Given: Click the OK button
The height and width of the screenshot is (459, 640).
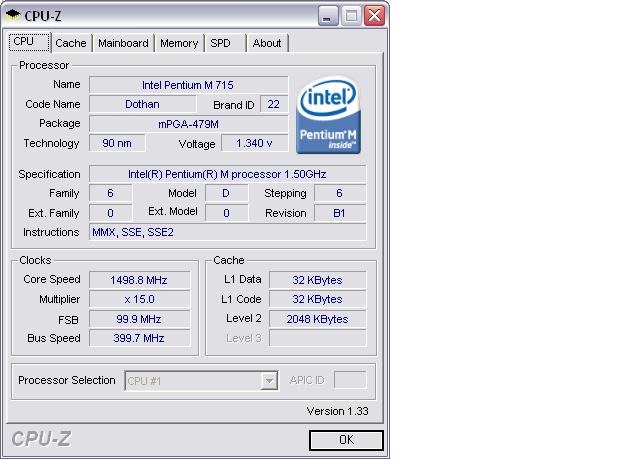Looking at the screenshot, I should [346, 440].
